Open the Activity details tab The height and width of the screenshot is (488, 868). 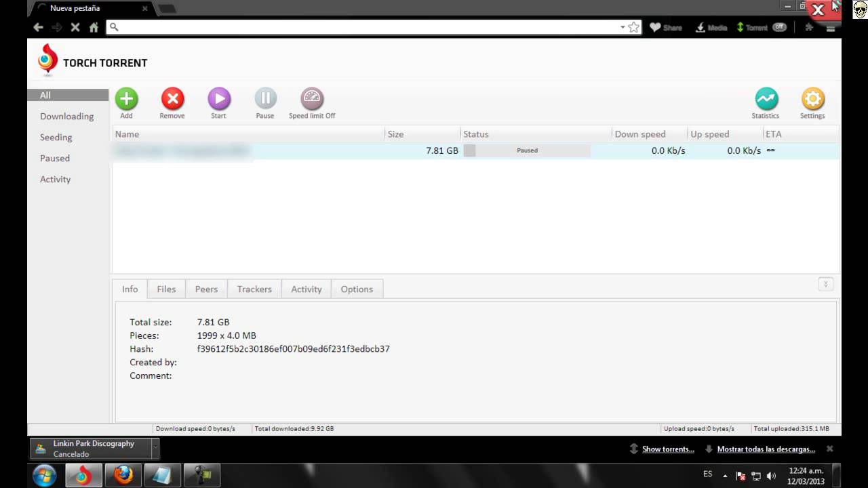pyautogui.click(x=307, y=289)
